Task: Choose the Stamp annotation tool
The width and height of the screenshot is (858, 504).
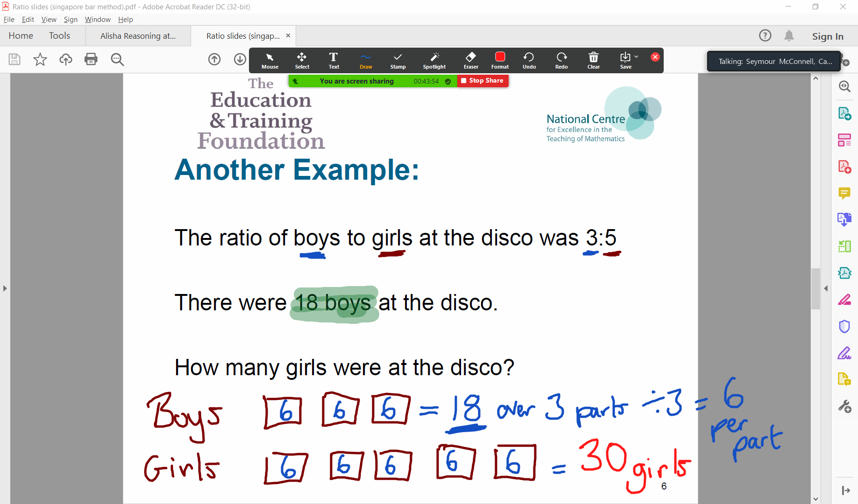Action: pyautogui.click(x=397, y=60)
